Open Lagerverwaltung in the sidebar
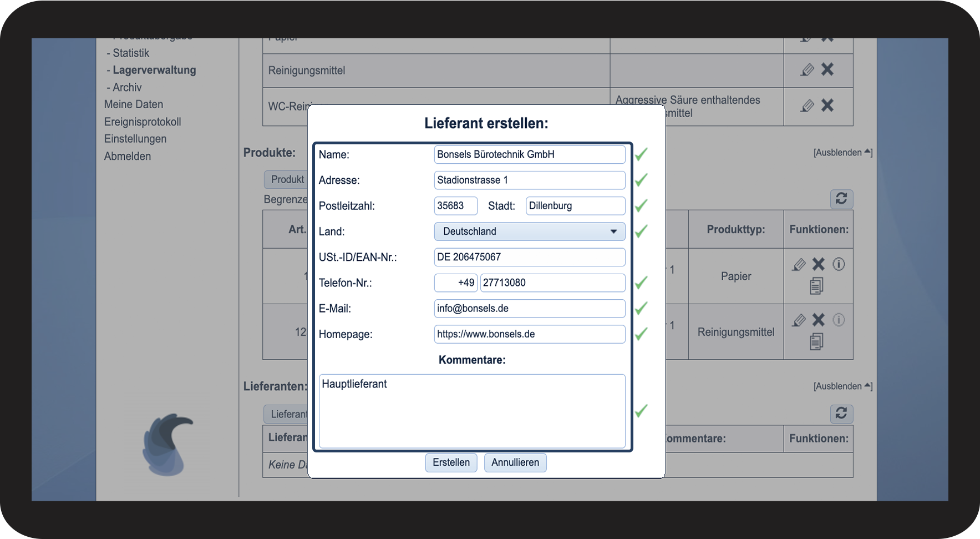Image resolution: width=980 pixels, height=539 pixels. point(154,70)
